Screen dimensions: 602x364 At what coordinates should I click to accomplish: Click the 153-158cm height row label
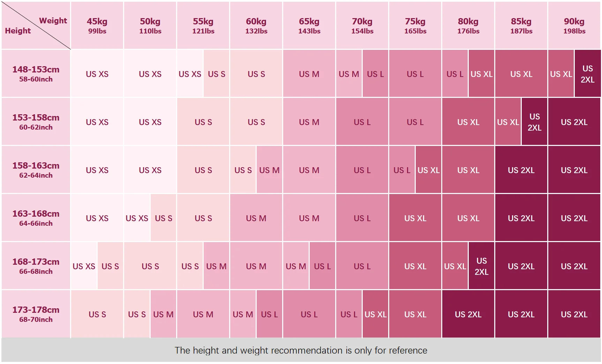36,122
